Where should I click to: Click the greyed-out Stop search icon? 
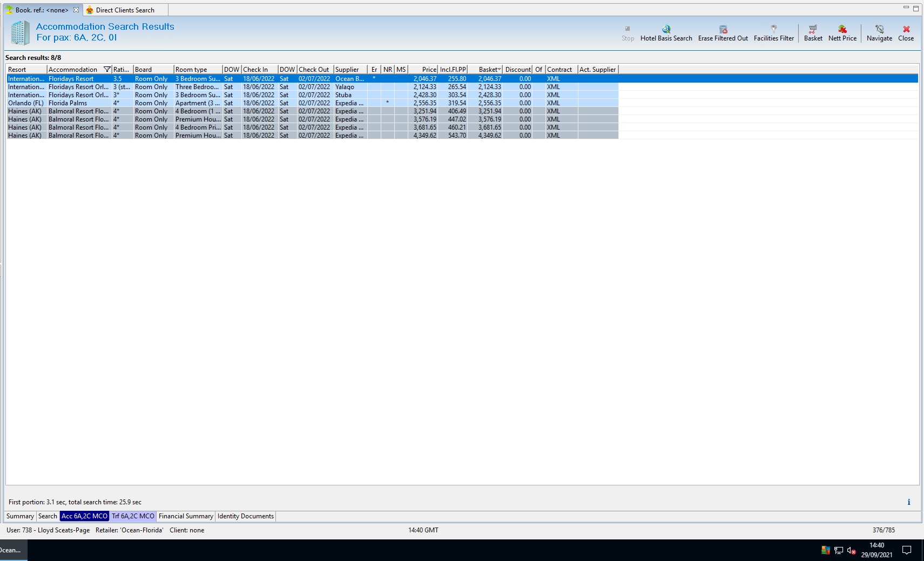628,29
